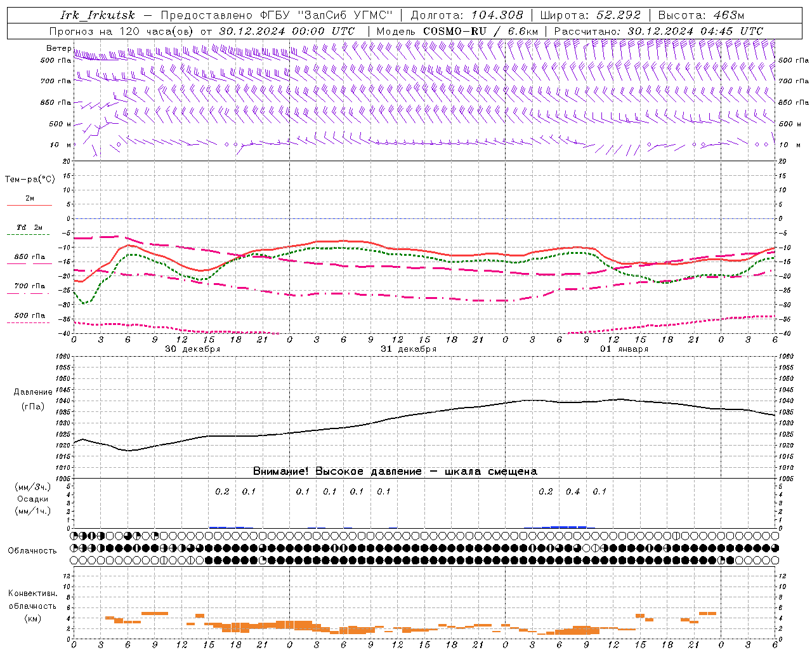Click the "Рассчитано: 30.12.2024 04:45 UTC" text
This screenshot has height=650, width=812.
[x=659, y=31]
